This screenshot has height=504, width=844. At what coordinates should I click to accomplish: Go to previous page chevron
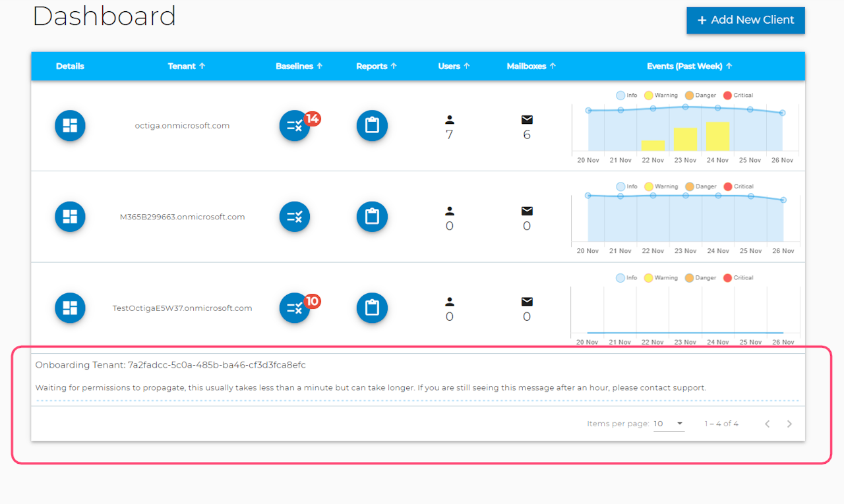[x=767, y=424]
